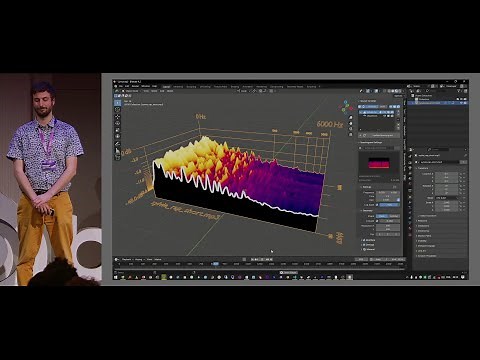Expand the Delta Transform panel
The image size is (480, 360).
(427, 216)
